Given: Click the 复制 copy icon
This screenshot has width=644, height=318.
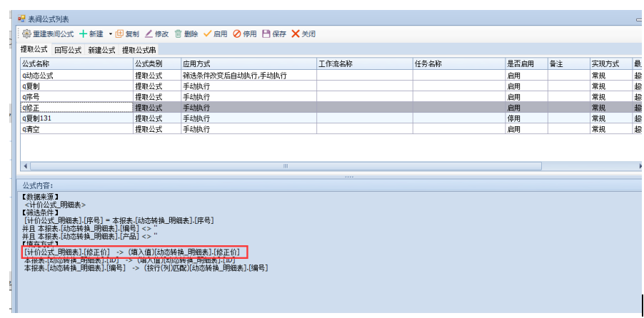Looking at the screenshot, I should [x=120, y=34].
